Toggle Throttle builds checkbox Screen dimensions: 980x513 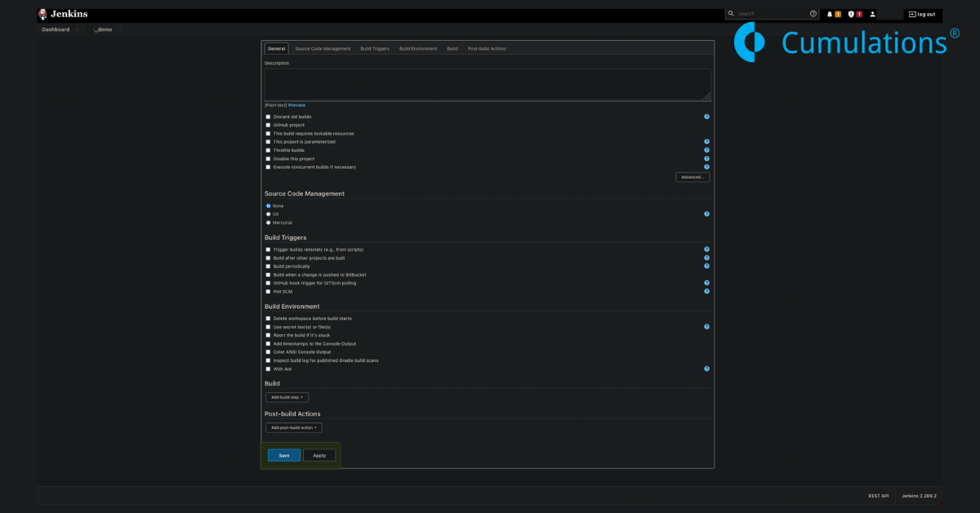pos(268,150)
